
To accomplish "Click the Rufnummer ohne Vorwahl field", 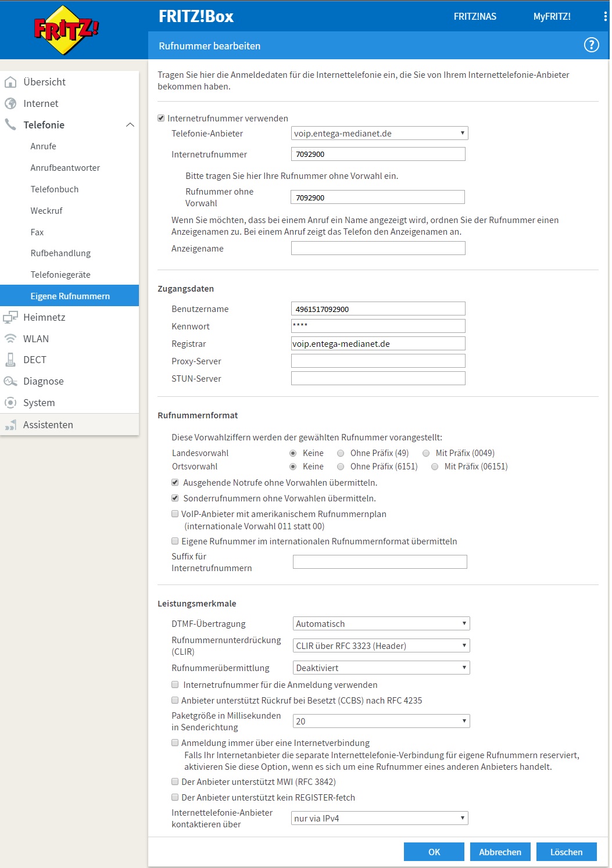I will pos(378,197).
